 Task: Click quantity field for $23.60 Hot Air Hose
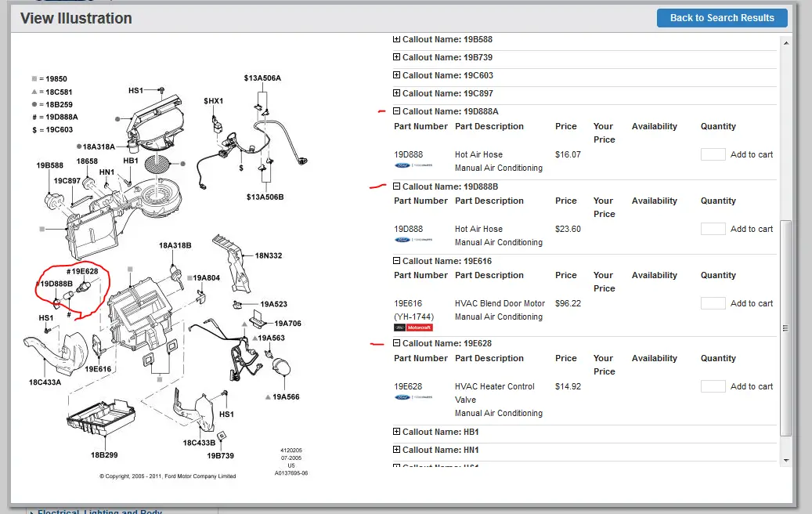pos(713,229)
